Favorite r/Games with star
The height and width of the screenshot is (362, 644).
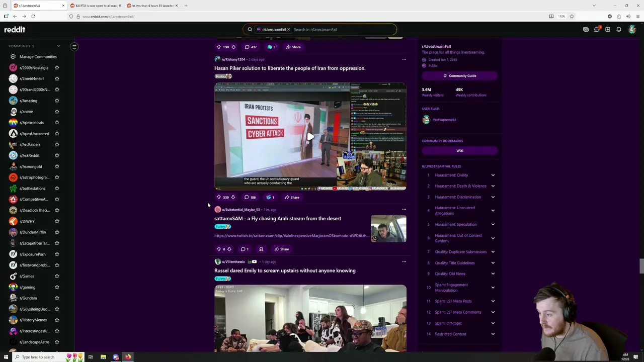(x=57, y=276)
